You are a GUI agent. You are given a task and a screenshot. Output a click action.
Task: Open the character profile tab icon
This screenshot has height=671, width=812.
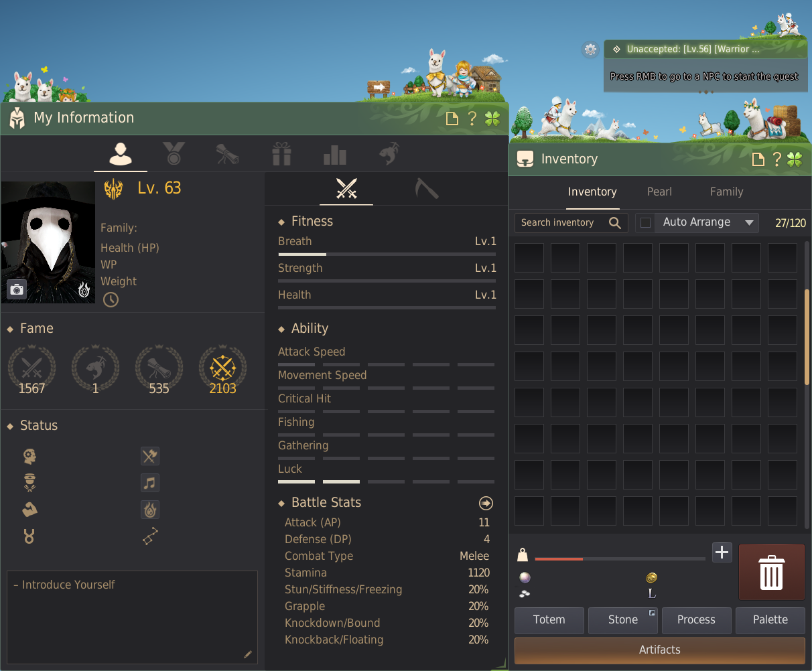coord(120,154)
